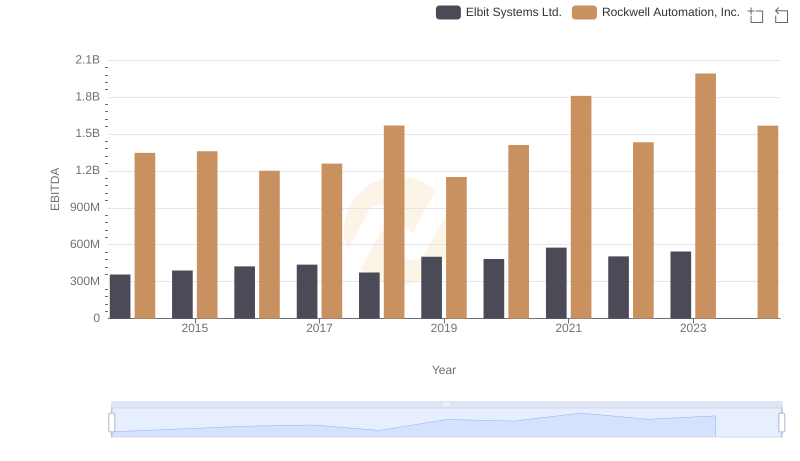Image resolution: width=800 pixels, height=461 pixels.
Task: Click the Elbit Systems bar for 2015
Action: point(182,295)
